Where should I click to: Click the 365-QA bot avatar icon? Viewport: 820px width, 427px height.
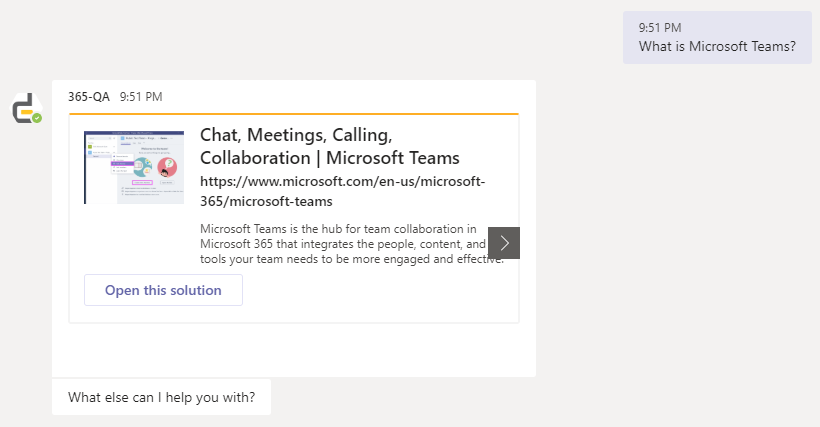click(x=27, y=109)
